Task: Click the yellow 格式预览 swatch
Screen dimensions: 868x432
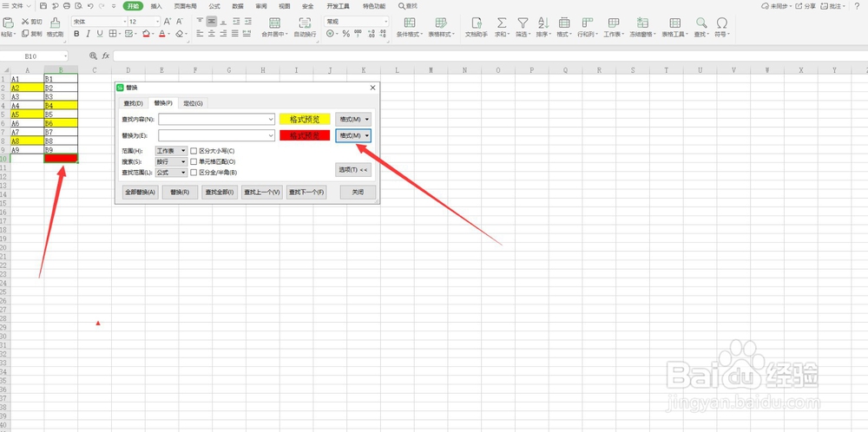Action: pos(305,119)
